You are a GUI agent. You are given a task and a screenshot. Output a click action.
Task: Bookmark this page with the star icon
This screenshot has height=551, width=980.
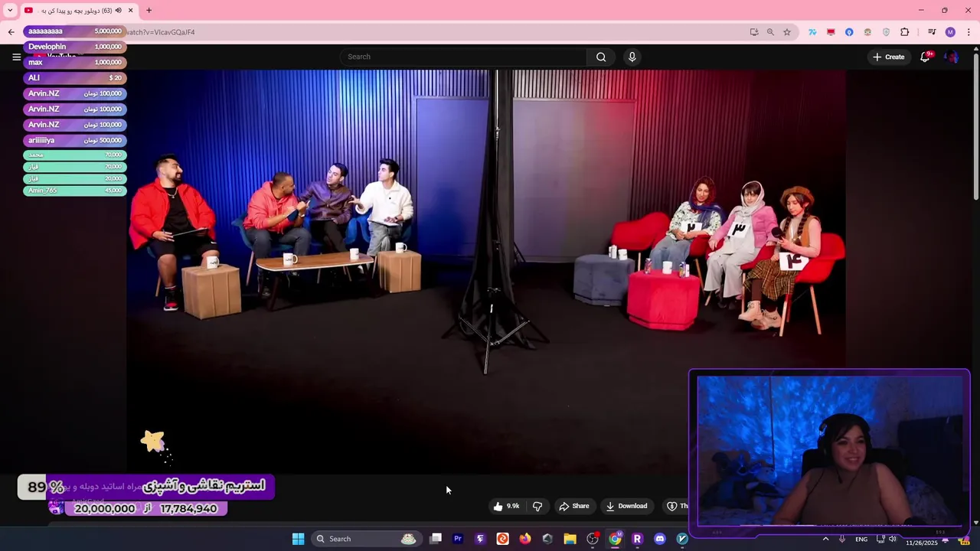[786, 32]
